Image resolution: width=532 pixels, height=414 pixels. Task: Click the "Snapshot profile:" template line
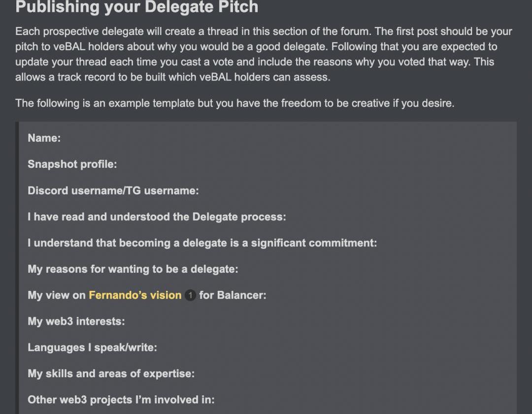pos(72,164)
